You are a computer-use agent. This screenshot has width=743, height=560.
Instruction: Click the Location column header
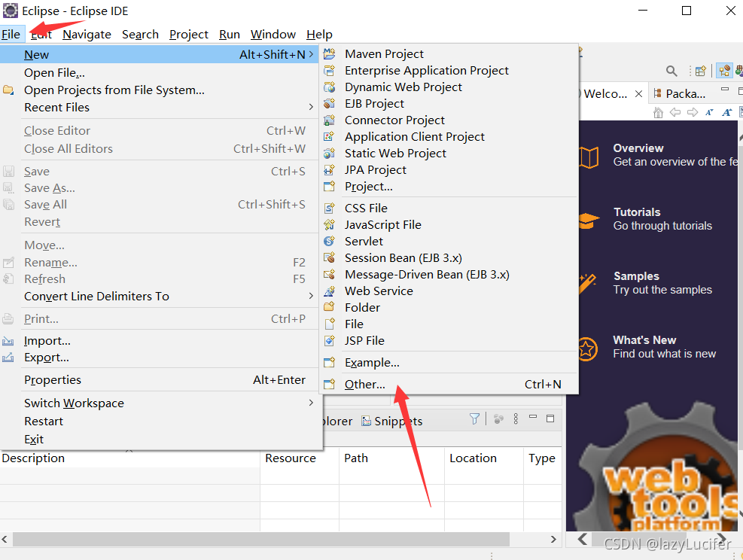(x=484, y=458)
